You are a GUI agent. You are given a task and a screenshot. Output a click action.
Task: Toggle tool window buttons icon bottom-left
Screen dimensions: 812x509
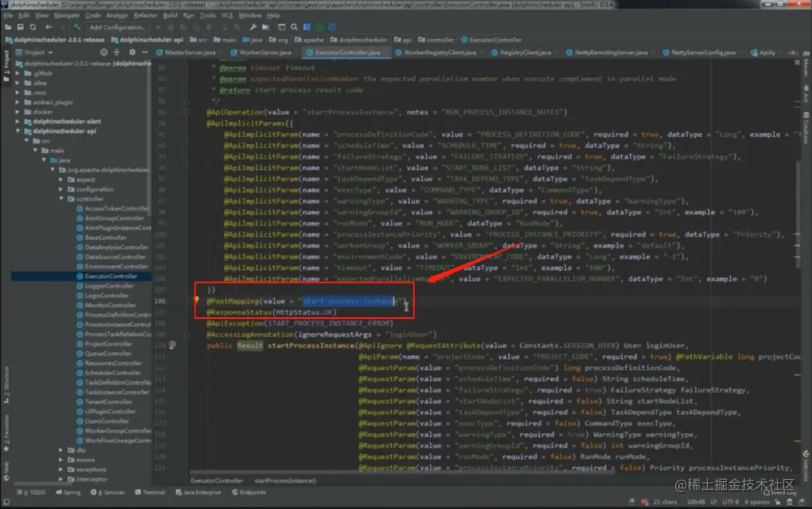(6, 501)
